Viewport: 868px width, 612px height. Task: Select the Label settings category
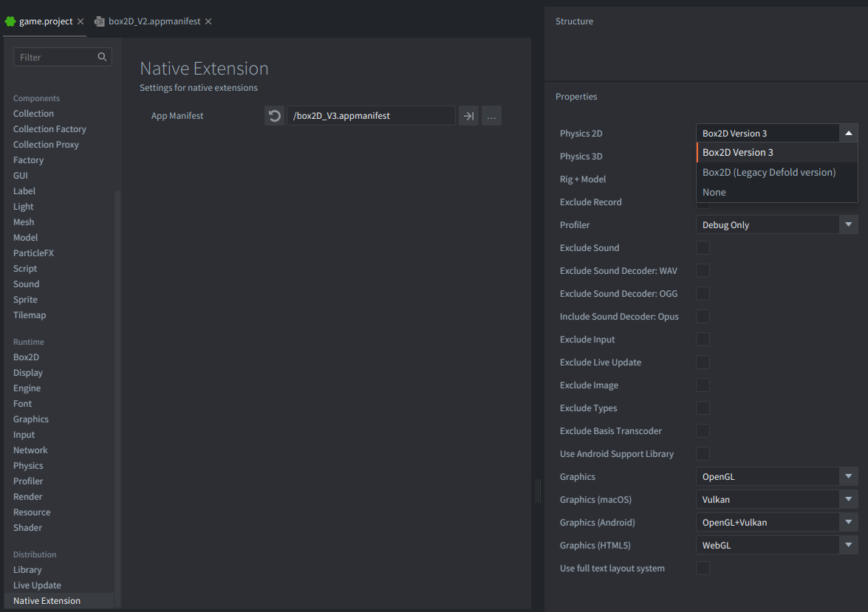24,191
